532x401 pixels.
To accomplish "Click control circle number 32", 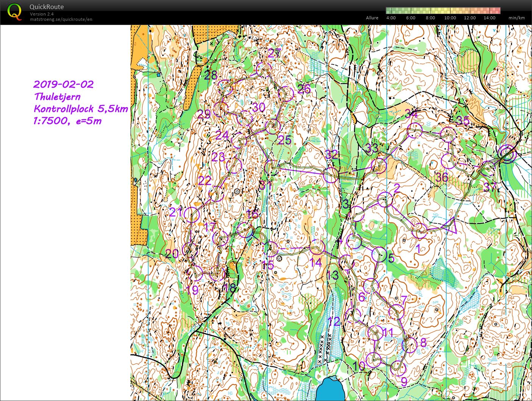I will pyautogui.click(x=331, y=175).
